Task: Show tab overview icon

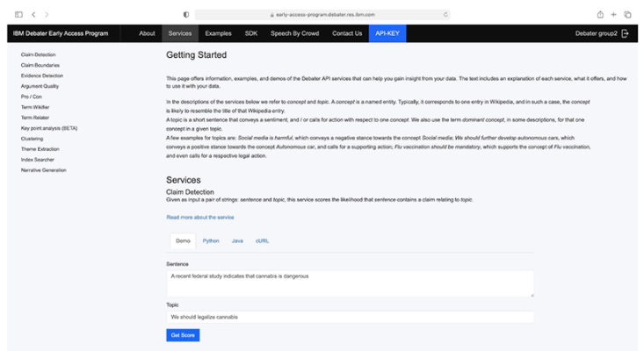Action: pos(627,15)
